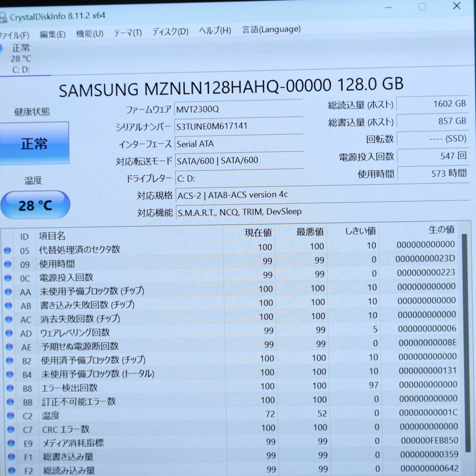Click status dot for B4 未使用予備ブロック数 (トータル)
This screenshot has height=476, width=476.
click(x=10, y=375)
